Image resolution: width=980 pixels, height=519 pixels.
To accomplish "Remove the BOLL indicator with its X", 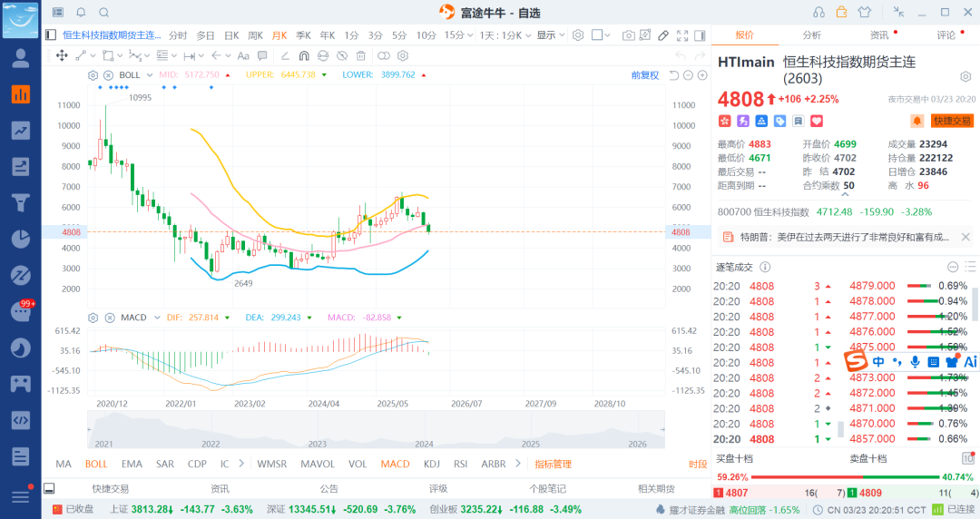I will (x=108, y=75).
